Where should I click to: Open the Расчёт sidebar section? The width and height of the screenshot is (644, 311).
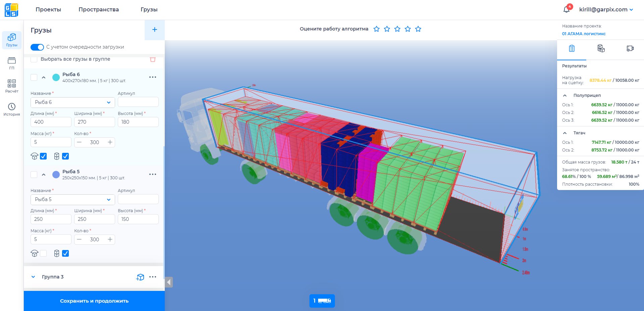click(12, 86)
